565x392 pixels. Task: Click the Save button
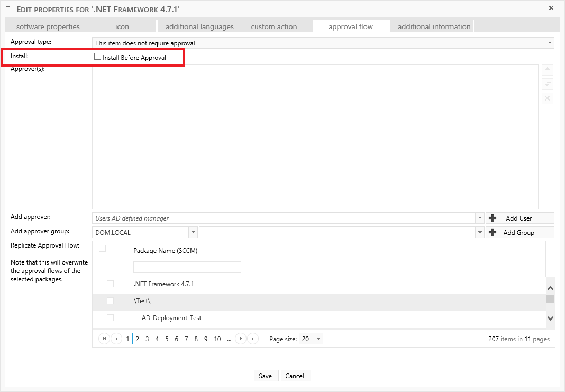click(x=265, y=376)
